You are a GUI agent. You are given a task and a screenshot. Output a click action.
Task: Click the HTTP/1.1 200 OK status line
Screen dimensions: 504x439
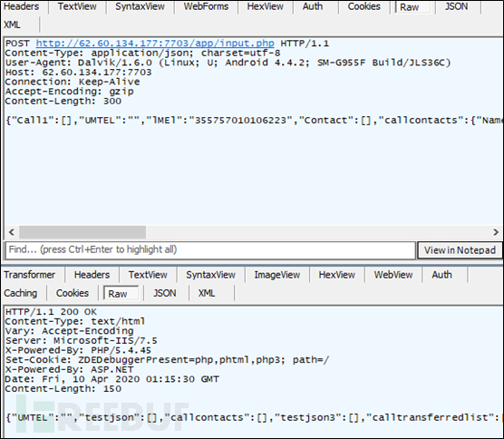coord(51,312)
